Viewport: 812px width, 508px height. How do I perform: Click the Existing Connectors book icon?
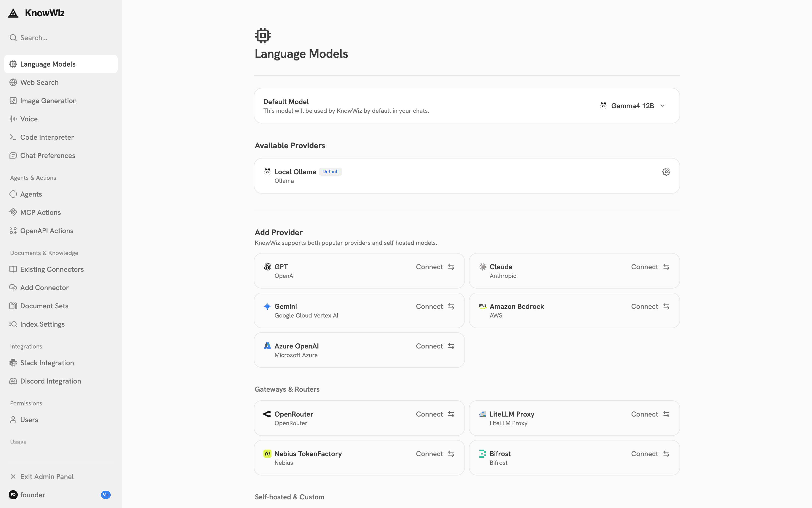coord(13,269)
